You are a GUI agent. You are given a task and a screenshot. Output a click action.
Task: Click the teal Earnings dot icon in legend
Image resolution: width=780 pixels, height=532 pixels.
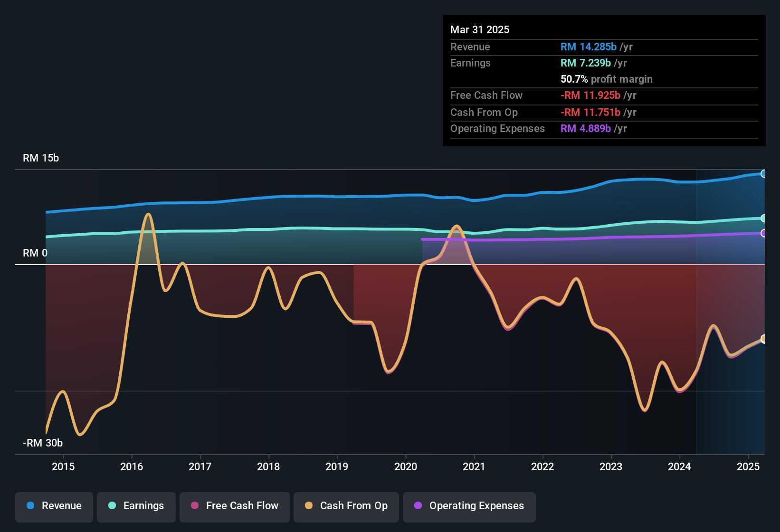(113, 506)
